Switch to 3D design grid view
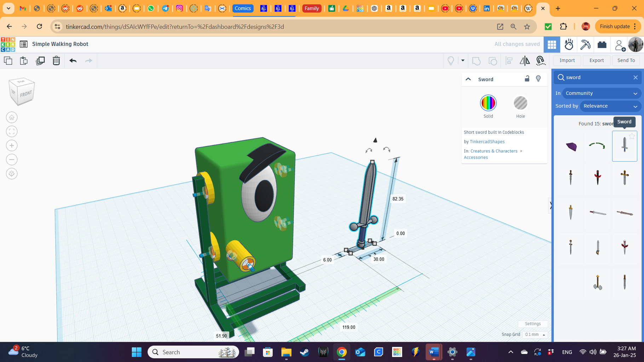 552,45
